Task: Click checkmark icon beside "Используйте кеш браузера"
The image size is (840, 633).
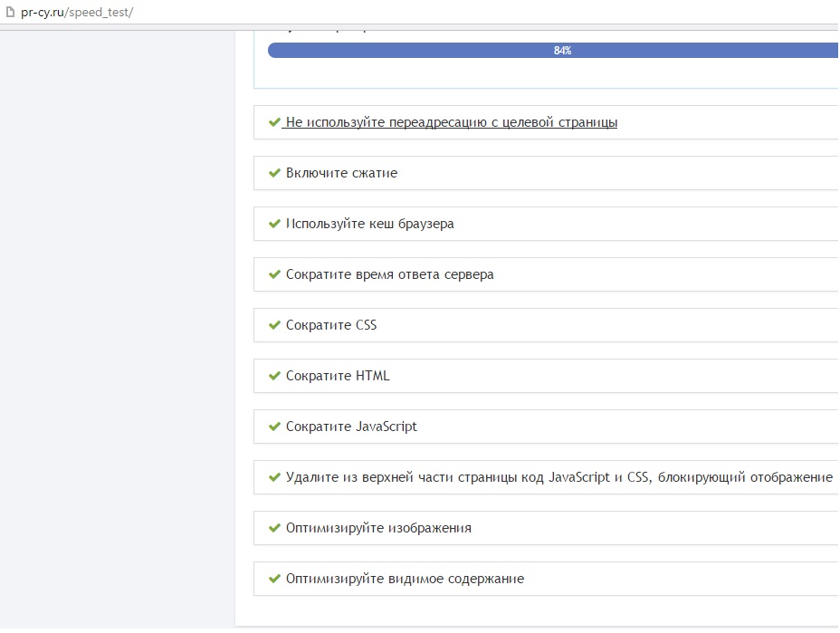Action: (274, 224)
